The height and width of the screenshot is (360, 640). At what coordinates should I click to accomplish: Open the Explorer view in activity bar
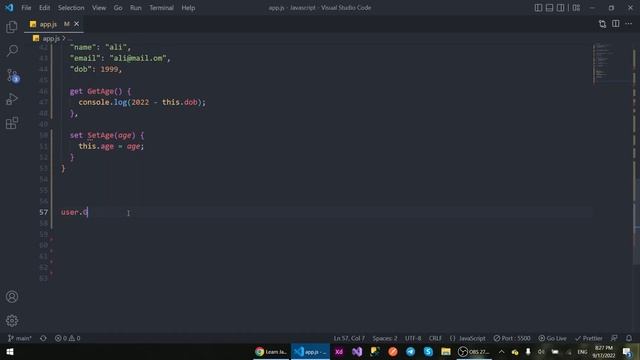click(12, 27)
